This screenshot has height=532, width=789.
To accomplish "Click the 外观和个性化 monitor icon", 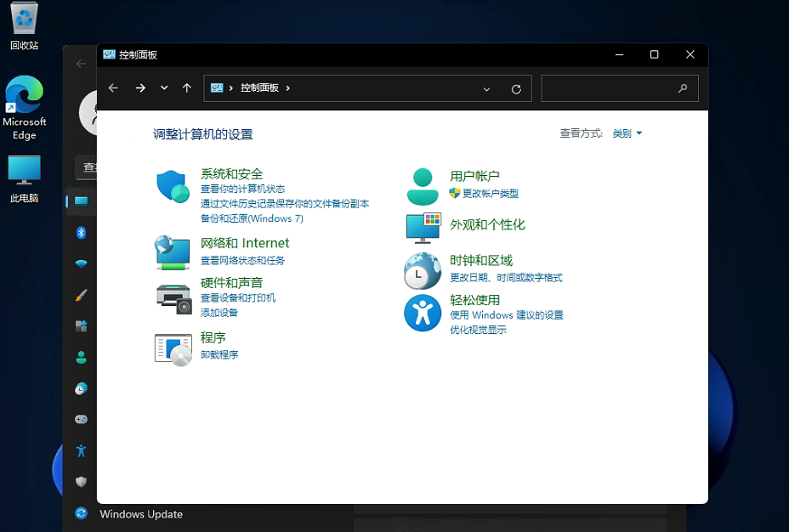I will (423, 228).
